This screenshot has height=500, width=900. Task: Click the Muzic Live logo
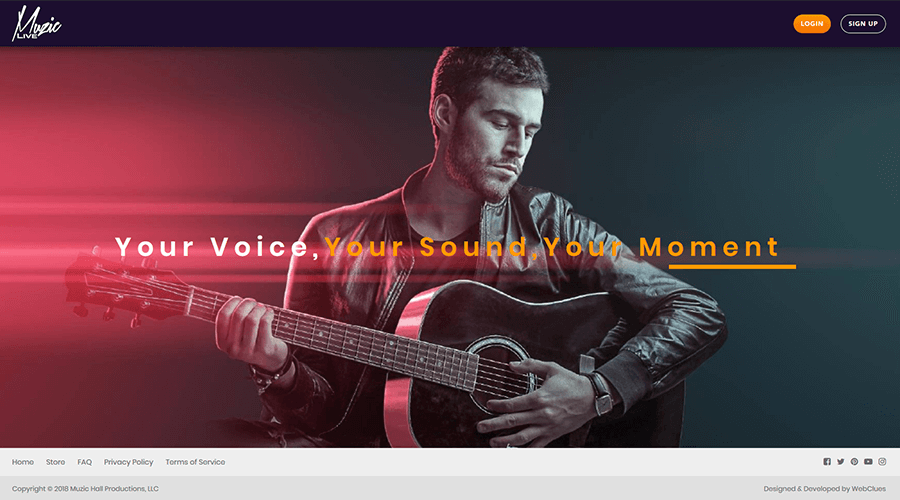(x=37, y=24)
